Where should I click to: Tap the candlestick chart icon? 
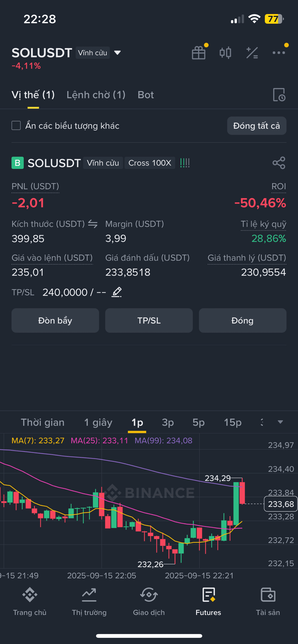pos(225,53)
